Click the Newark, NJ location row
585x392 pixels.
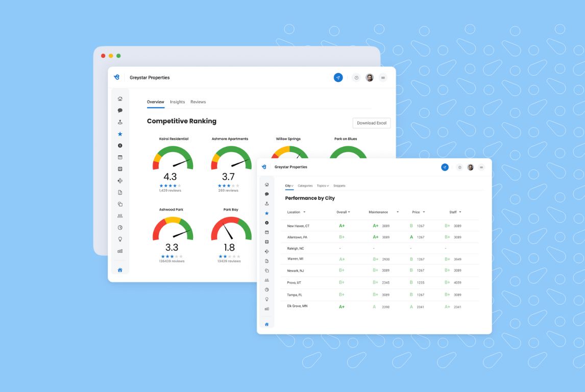[380, 271]
